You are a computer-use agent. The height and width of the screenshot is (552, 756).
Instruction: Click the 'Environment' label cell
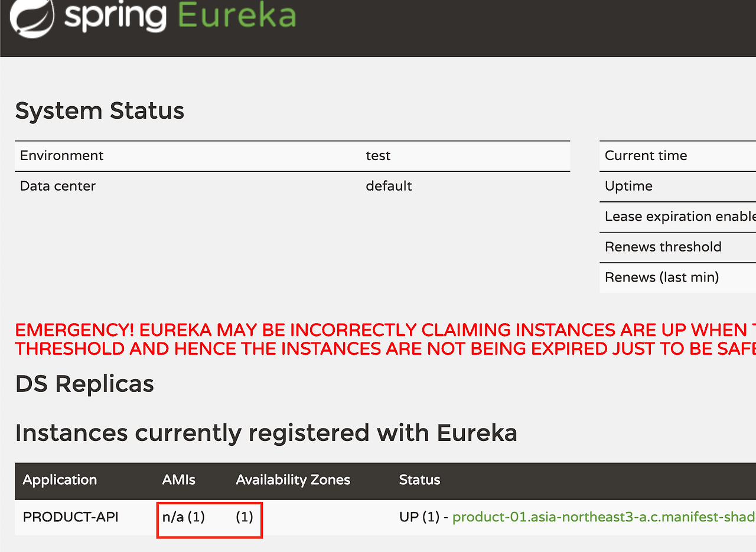point(61,156)
